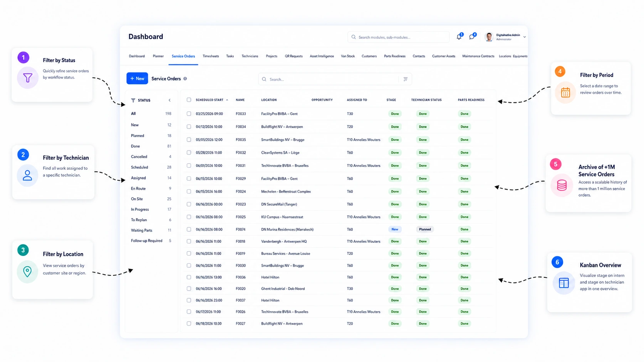The image size is (644, 362).
Task: Toggle the select-all checkbox in table header
Action: [x=189, y=100]
